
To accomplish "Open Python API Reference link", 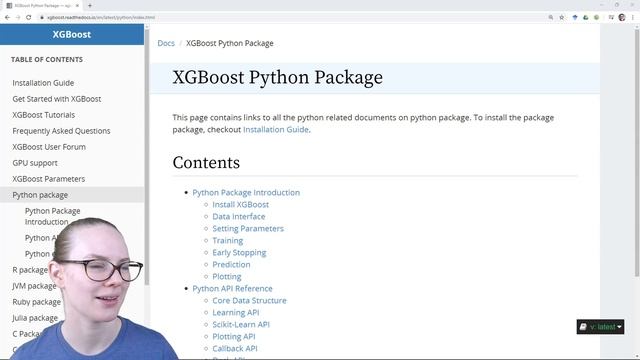I will (232, 289).
